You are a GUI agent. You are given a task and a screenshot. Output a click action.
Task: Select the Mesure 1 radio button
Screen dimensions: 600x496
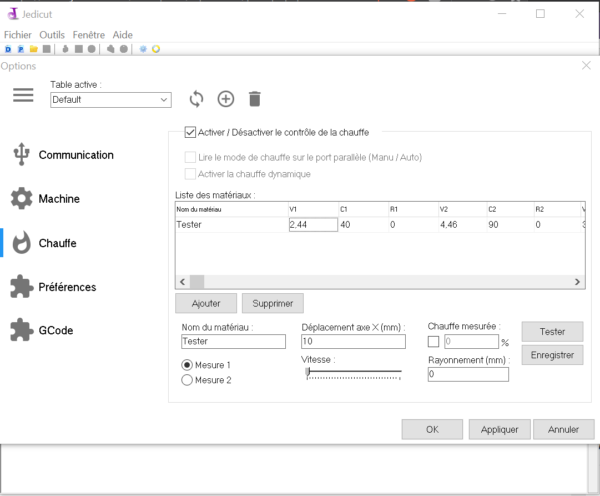pyautogui.click(x=187, y=365)
